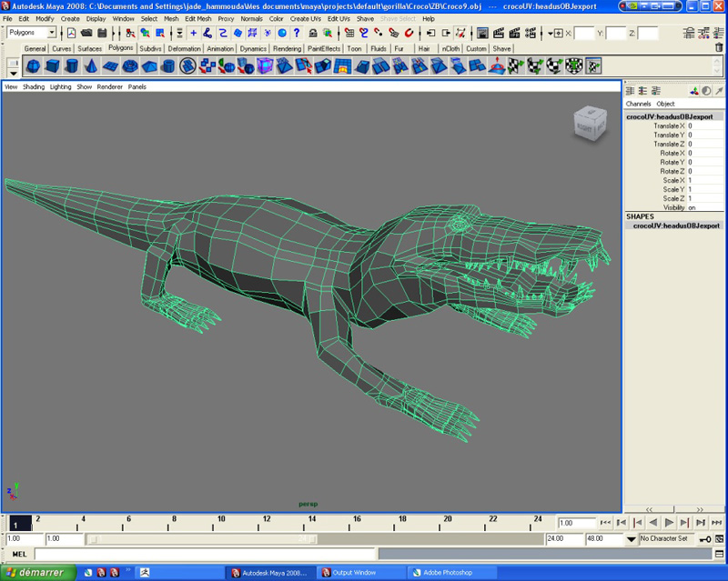
Task: Click the MEL command line input field
Action: [205, 554]
